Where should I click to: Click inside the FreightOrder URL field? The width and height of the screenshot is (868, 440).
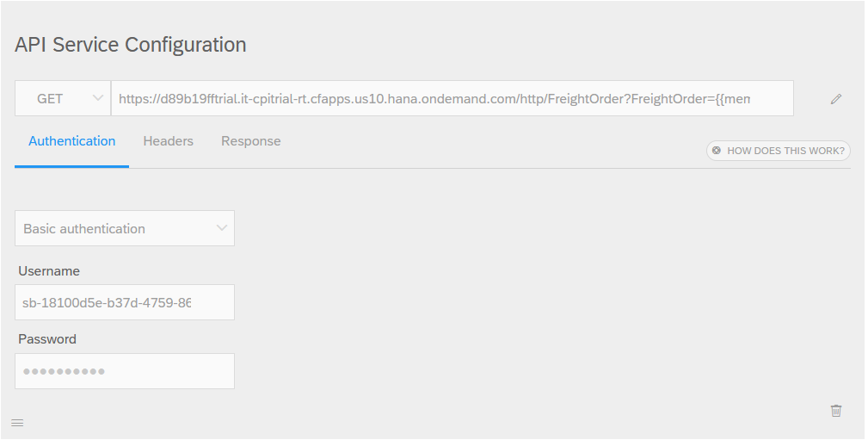point(452,99)
